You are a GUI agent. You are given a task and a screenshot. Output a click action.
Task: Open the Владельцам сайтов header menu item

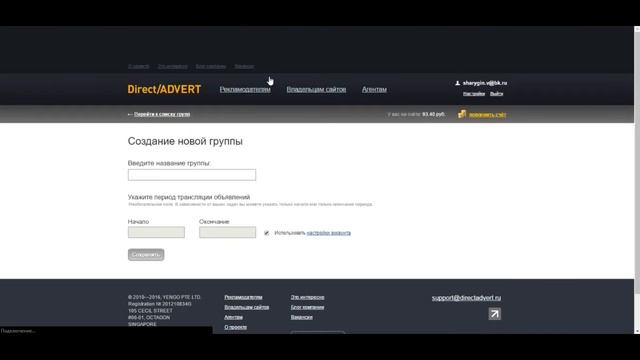coord(316,89)
